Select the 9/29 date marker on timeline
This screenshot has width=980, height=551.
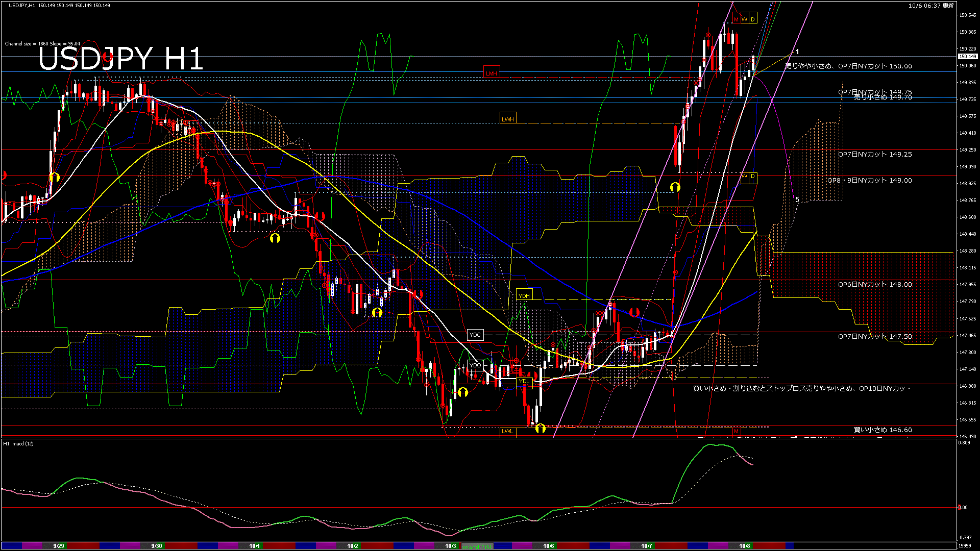click(59, 546)
